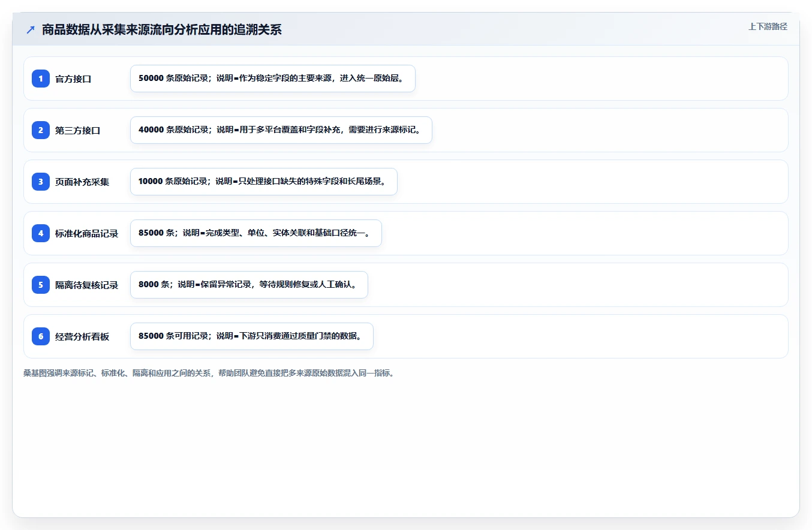The height and width of the screenshot is (530, 812).
Task: Click the arrow icon beside the title
Action: pyautogui.click(x=31, y=30)
